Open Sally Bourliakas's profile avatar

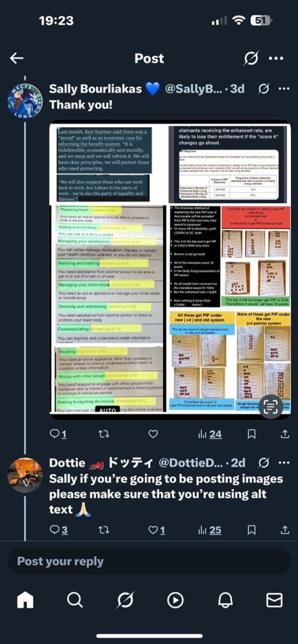25,100
